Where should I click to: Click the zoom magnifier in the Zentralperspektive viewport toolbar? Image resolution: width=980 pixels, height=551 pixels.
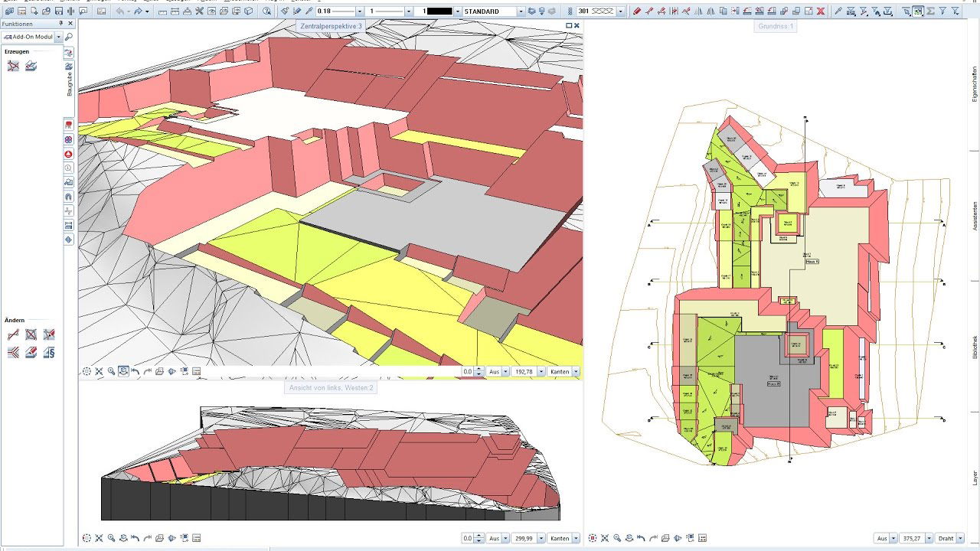111,371
